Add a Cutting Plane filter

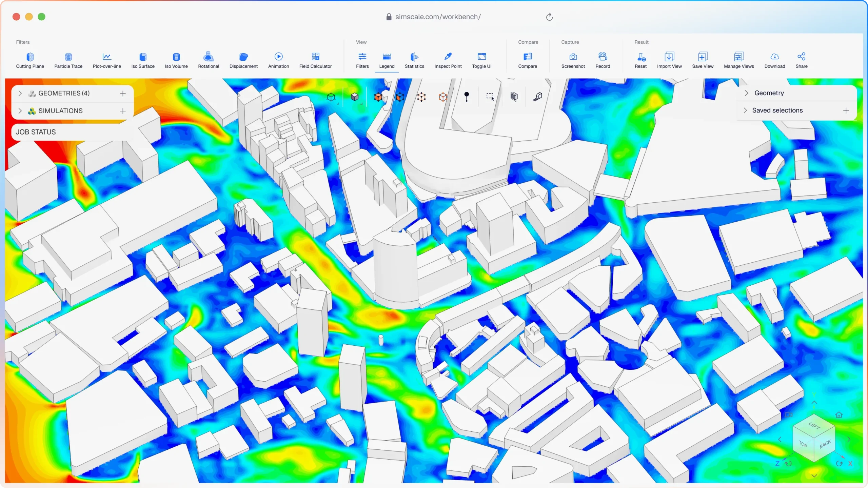click(x=30, y=60)
